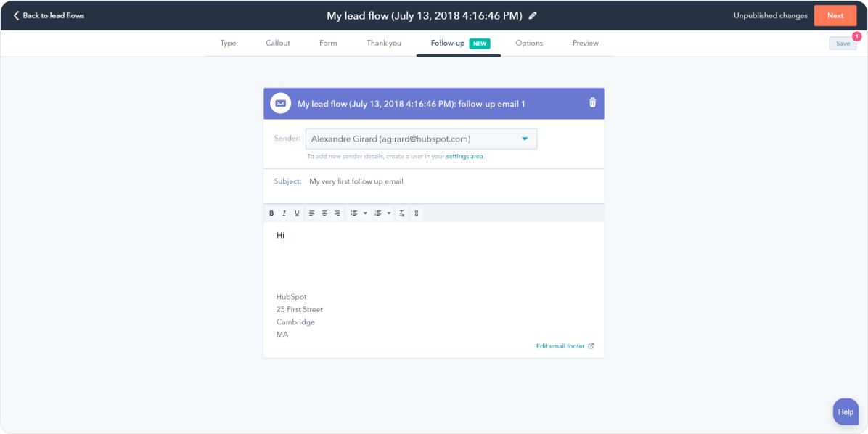Image resolution: width=868 pixels, height=434 pixels.
Task: Center-align the email body text
Action: (x=324, y=213)
